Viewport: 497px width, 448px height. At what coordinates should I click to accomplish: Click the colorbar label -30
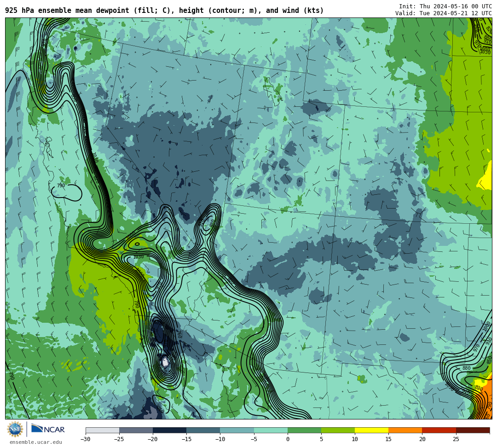pyautogui.click(x=86, y=439)
